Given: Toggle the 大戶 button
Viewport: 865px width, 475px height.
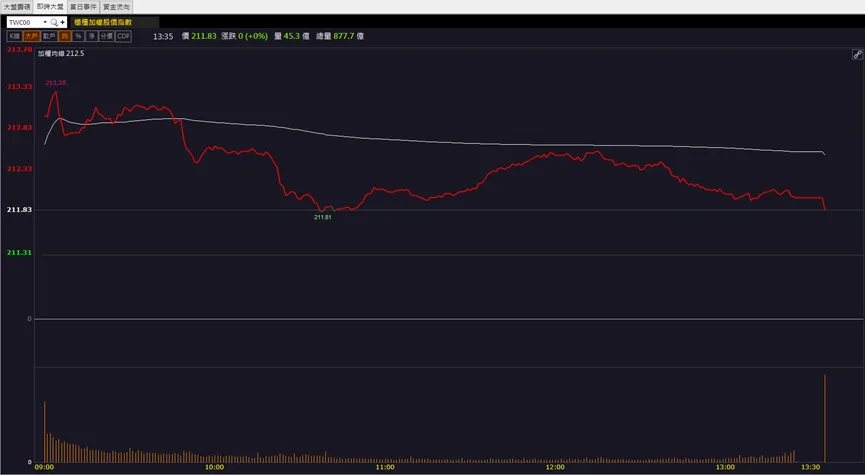Looking at the screenshot, I should [31, 36].
